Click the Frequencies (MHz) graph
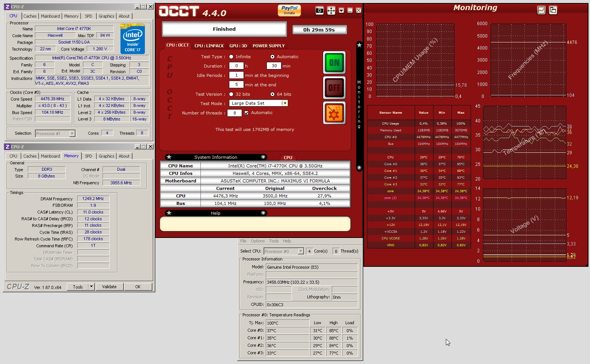The image size is (590, 364). (x=528, y=60)
